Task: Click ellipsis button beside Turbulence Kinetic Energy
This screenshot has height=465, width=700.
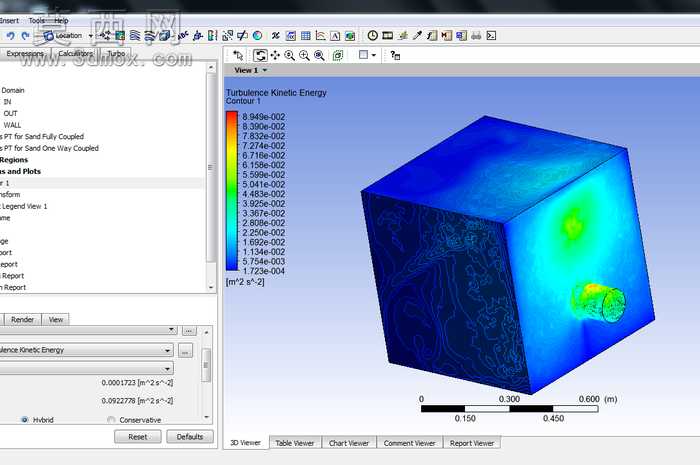Action: [x=185, y=350]
